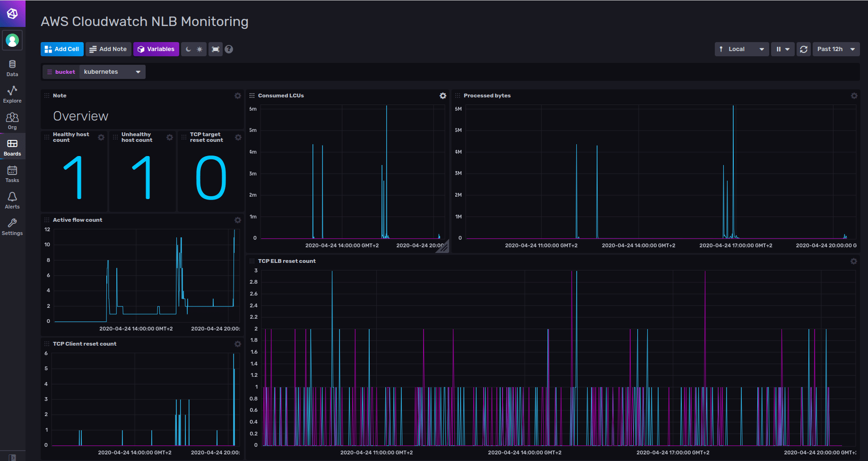Open the help question-mark icon
This screenshot has width=868, height=461.
click(x=229, y=49)
